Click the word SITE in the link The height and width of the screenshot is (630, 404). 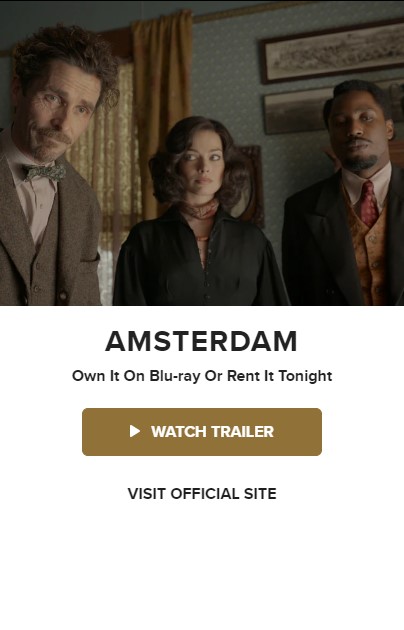[260, 493]
